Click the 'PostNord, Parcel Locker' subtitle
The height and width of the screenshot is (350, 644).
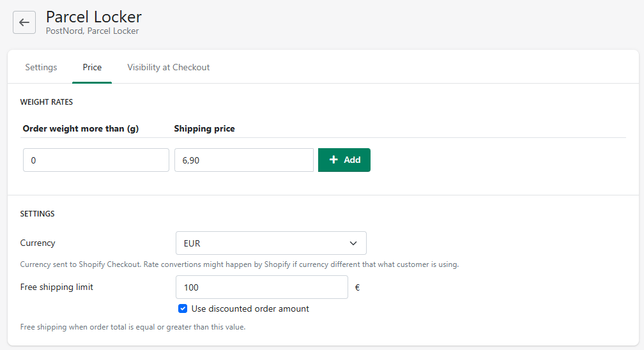click(x=92, y=31)
